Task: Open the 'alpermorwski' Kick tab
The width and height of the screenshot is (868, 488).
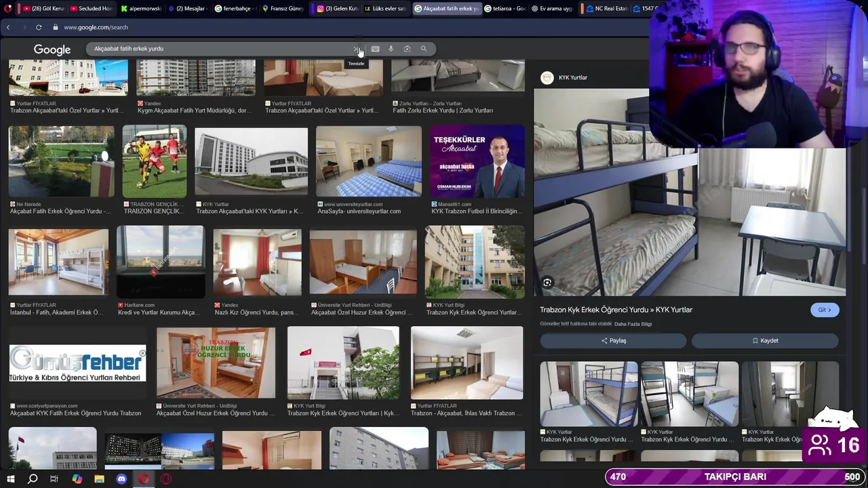Action: pyautogui.click(x=140, y=9)
